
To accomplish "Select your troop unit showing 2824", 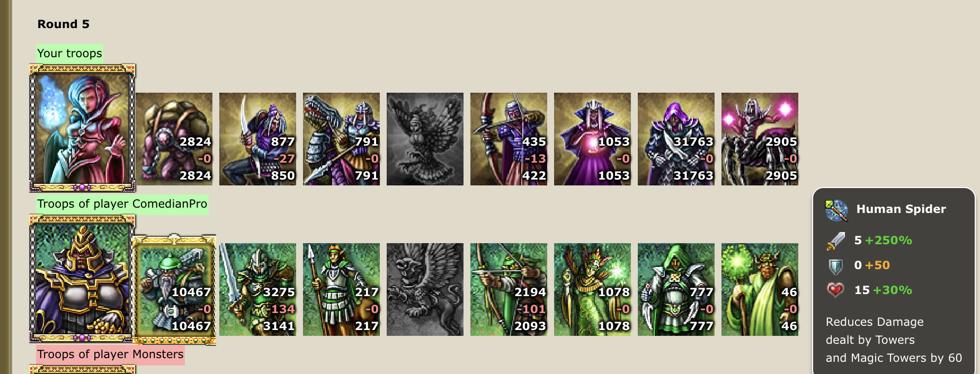I will (174, 139).
